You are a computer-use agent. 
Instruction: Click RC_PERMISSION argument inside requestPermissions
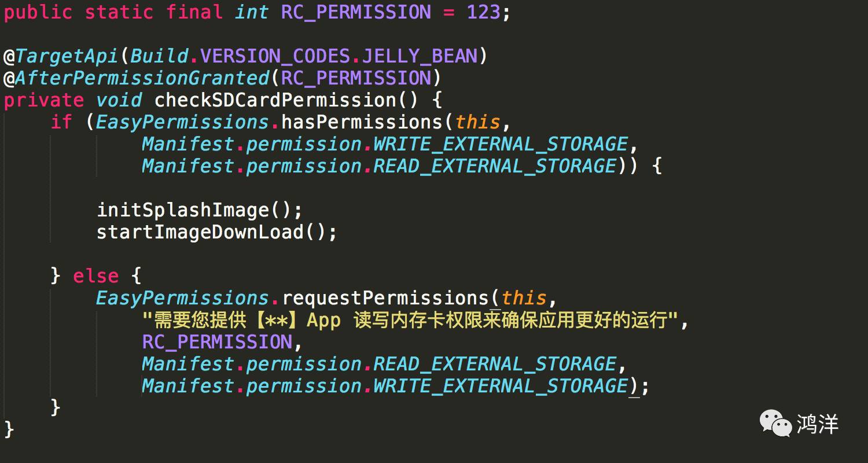217,342
